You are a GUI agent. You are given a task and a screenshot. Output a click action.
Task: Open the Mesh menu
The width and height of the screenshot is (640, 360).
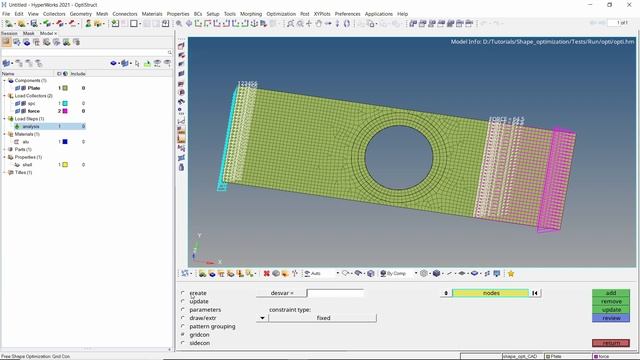point(102,14)
